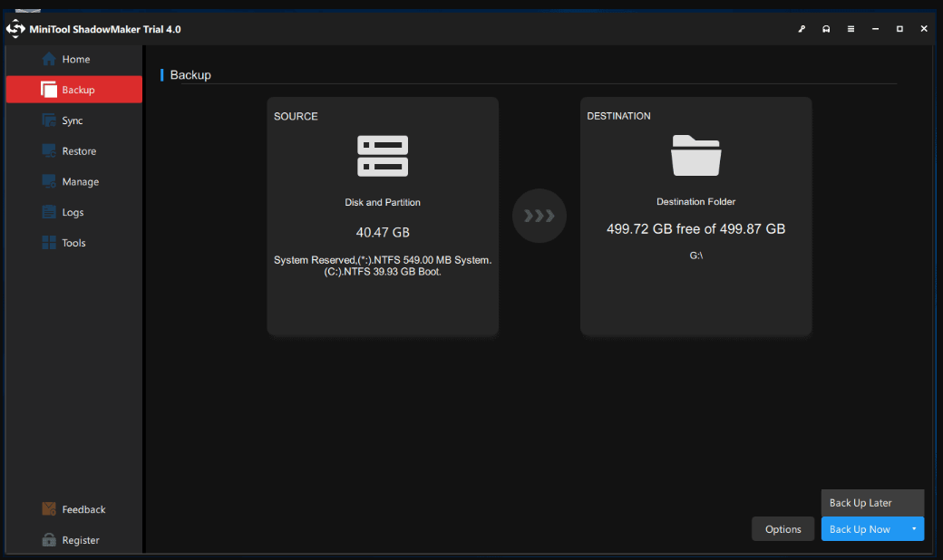Screen dimensions: 943x560
Task: Select the G:\ destination path text
Action: point(695,256)
